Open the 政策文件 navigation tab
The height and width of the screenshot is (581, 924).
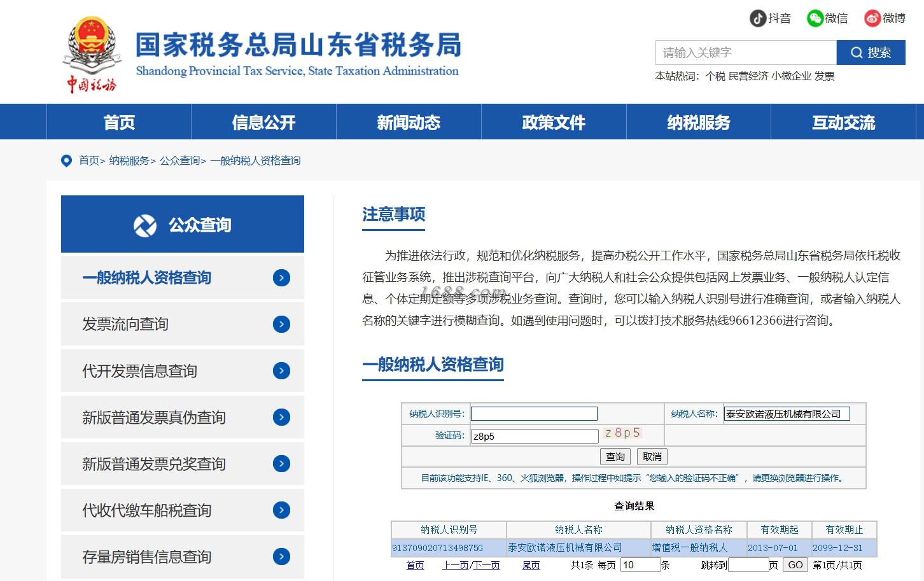click(x=554, y=122)
